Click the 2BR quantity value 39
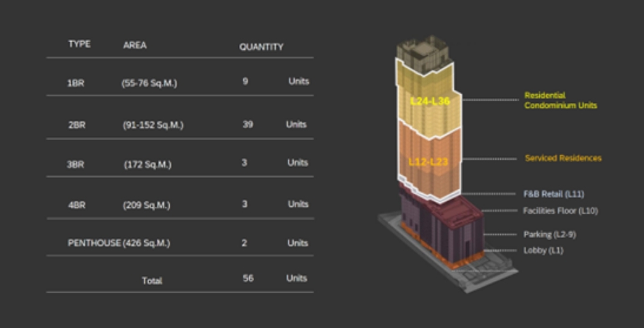This screenshot has height=328, width=644. pos(247,124)
